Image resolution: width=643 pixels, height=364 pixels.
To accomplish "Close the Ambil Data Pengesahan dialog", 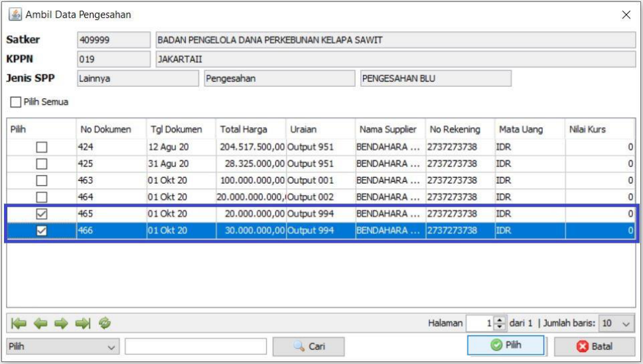I will [626, 15].
